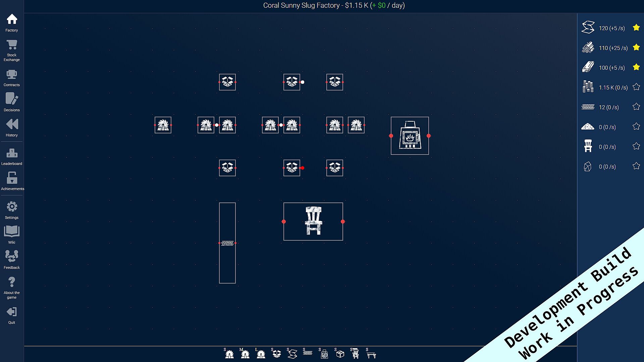Screen dimensions: 644x362
Task: Open the Contracts page
Action: pyautogui.click(x=12, y=78)
